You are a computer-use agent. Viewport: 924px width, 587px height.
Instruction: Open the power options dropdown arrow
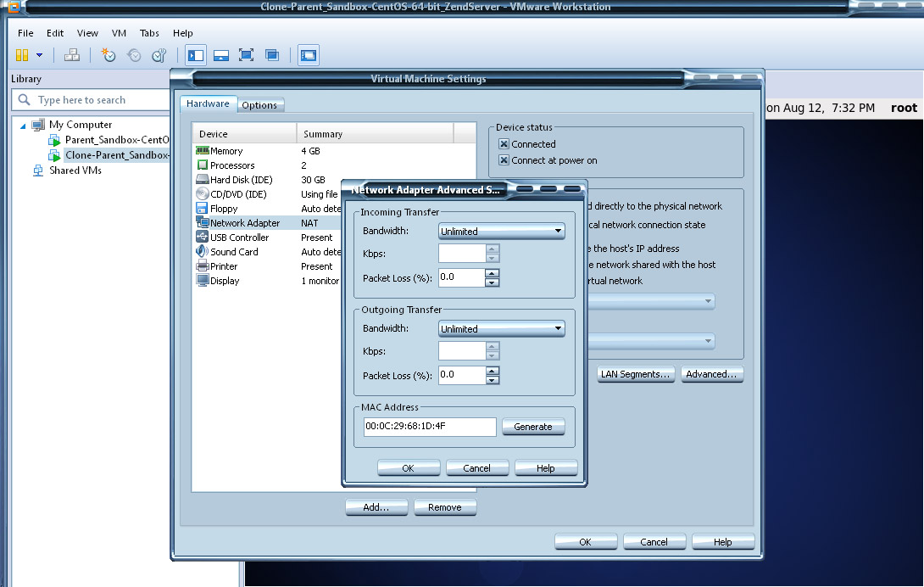(x=40, y=55)
